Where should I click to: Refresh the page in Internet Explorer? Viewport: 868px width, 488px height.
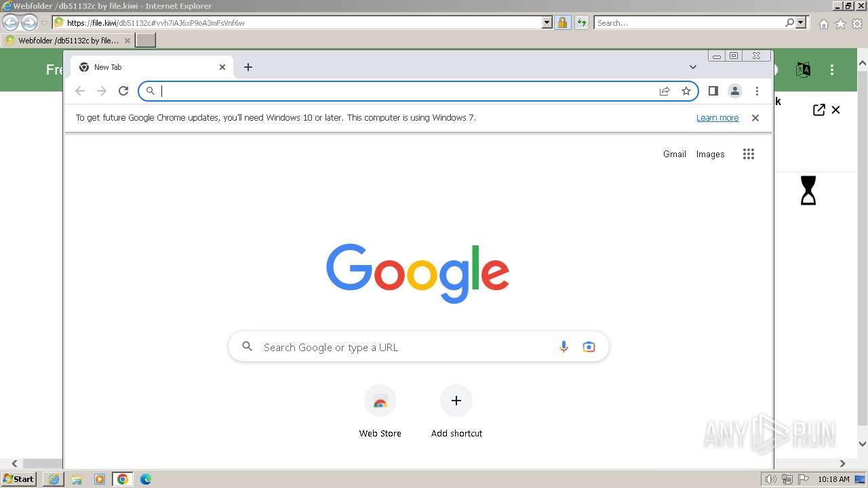pyautogui.click(x=581, y=22)
